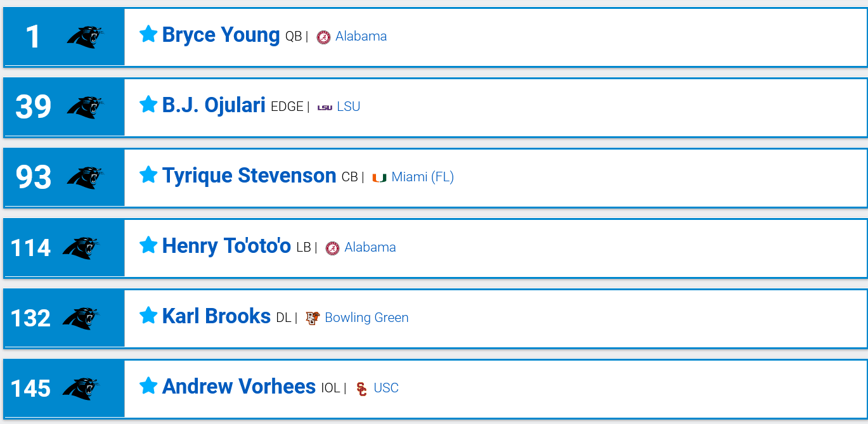
Task: Toggle the star next to B.J. Ojulari
Action: point(148,105)
